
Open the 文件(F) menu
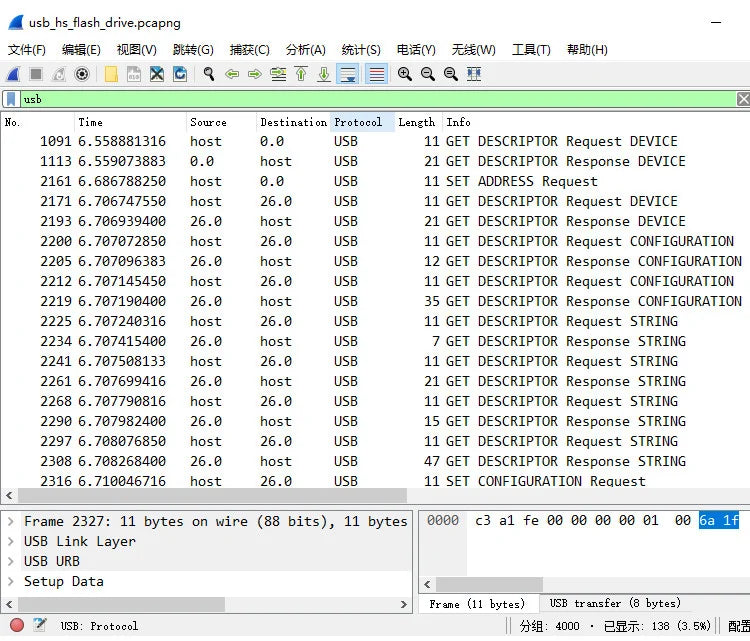click(27, 50)
